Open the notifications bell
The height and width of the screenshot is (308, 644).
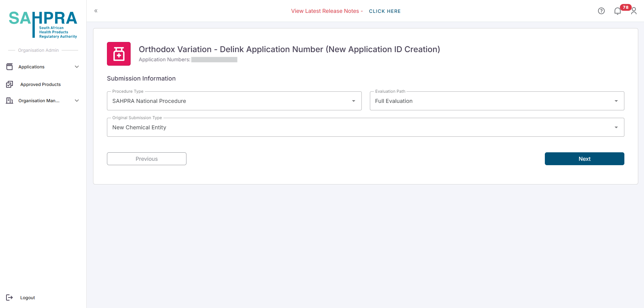(x=617, y=11)
